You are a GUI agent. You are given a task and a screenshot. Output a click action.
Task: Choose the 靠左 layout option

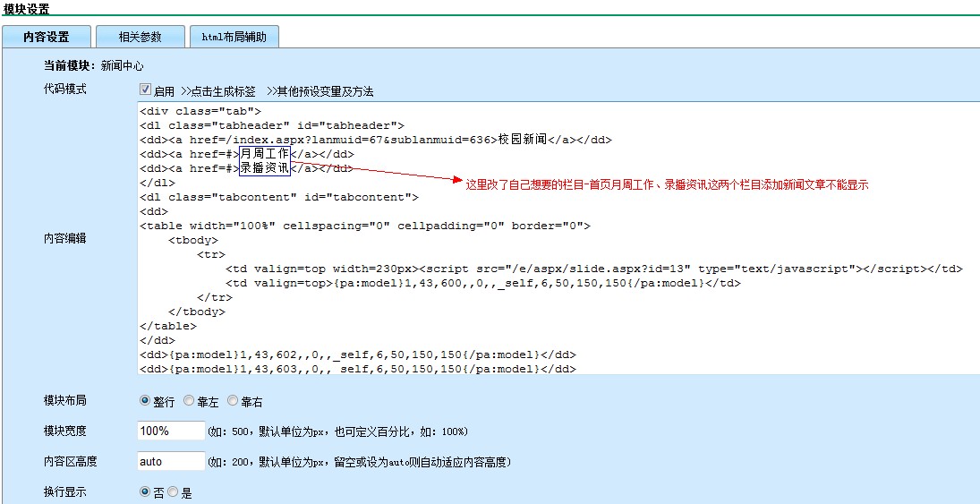tap(188, 401)
